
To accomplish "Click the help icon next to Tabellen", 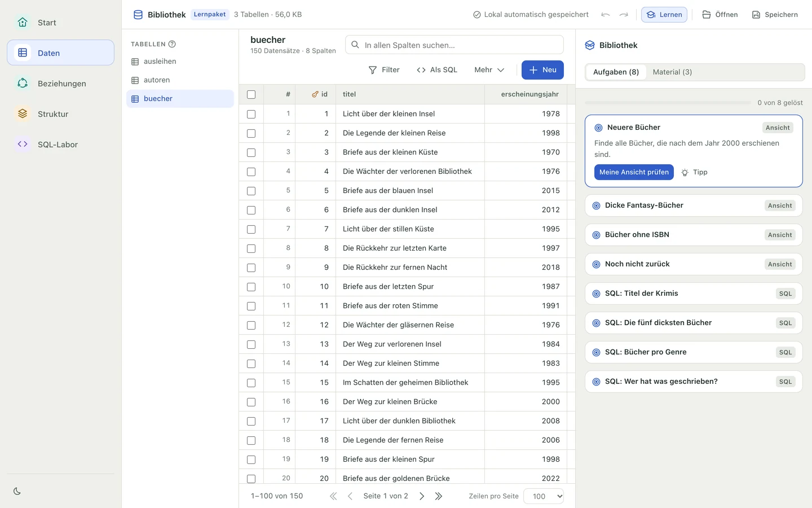I will pos(172,44).
